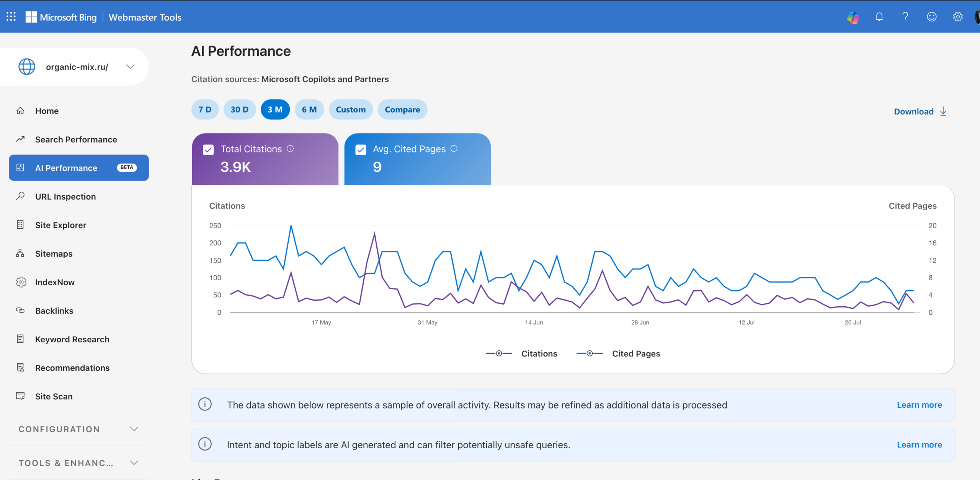This screenshot has width=980, height=480.
Task: Expand the CONFIGURATION section
Action: tap(78, 429)
